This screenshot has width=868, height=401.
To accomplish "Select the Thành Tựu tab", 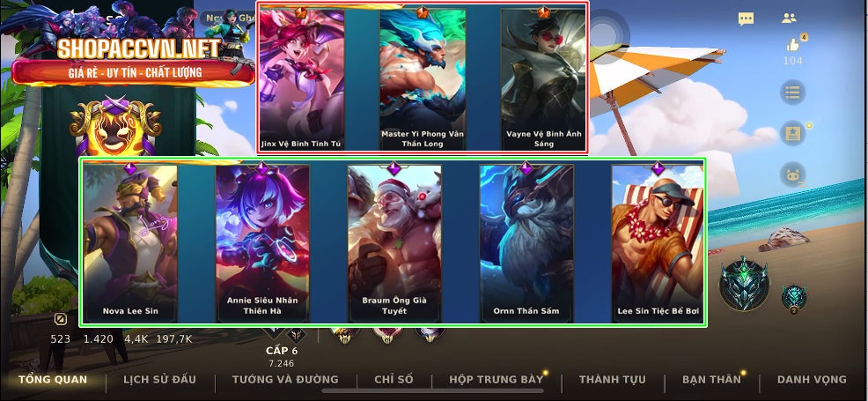I will pos(612,379).
